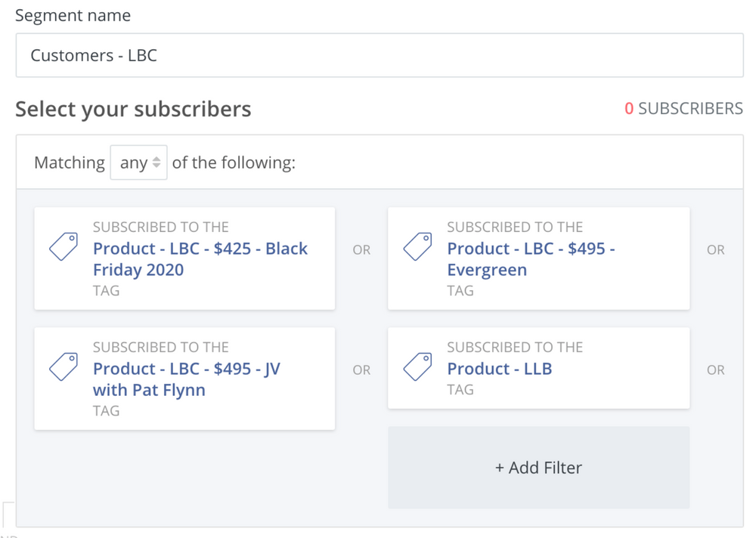
Task: Click OR after the Evergreen filter card
Action: click(715, 249)
